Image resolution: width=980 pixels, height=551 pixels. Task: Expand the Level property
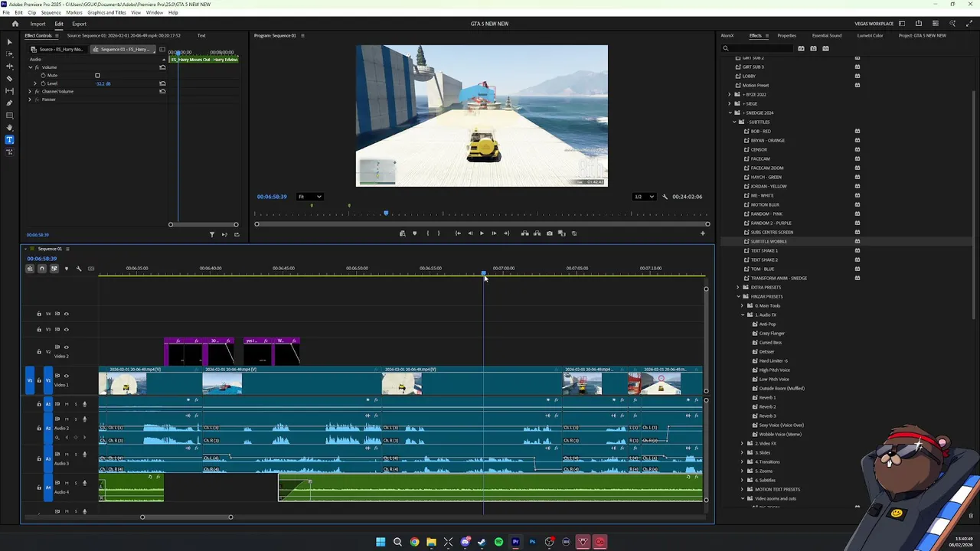[37, 83]
